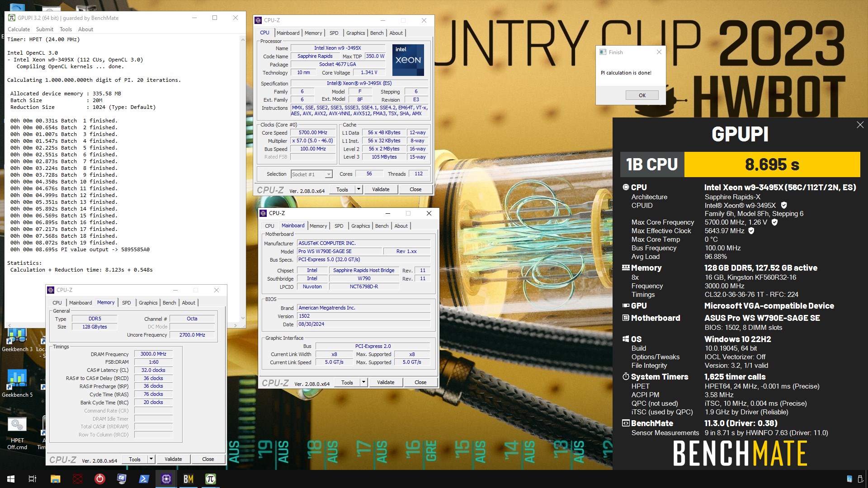
Task: Click the red atom-shaped taskbar icon
Action: point(78,479)
